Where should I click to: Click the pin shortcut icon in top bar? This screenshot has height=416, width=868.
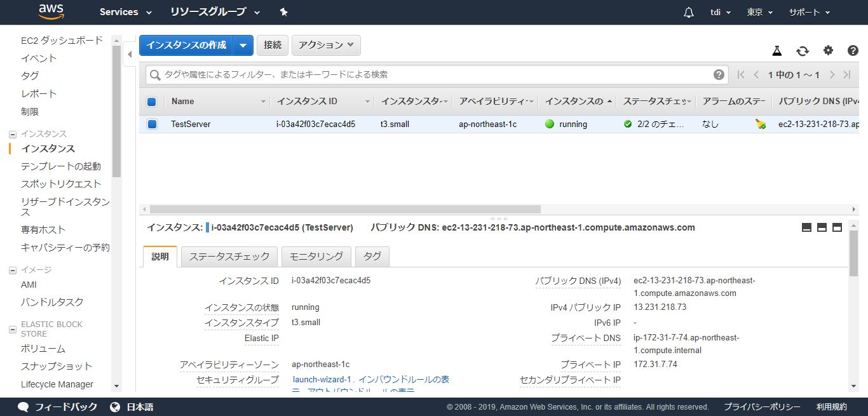pos(283,12)
